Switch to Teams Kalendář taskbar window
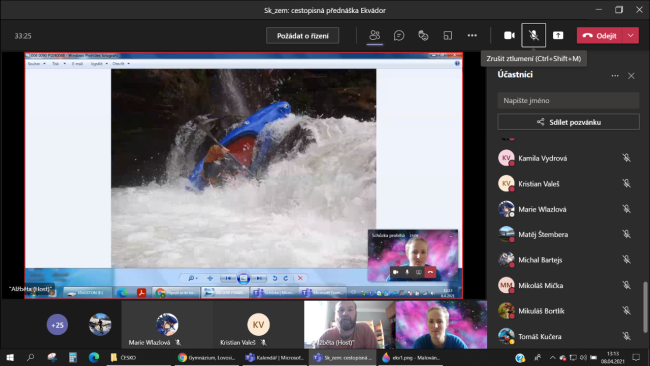The height and width of the screenshot is (366, 650). [275, 358]
